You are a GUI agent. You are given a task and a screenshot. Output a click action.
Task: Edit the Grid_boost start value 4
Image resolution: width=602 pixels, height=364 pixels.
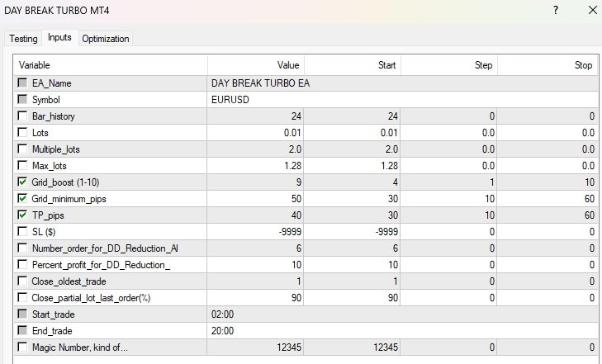352,182
